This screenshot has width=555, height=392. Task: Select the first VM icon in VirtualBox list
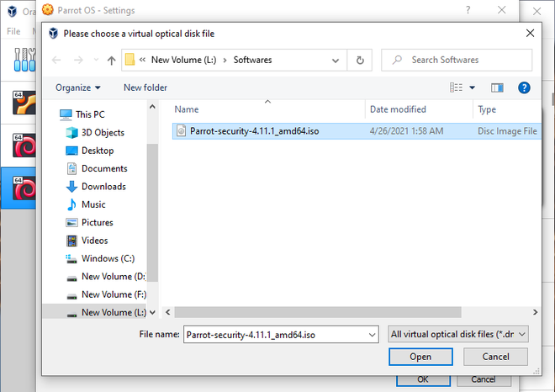pyautogui.click(x=24, y=103)
